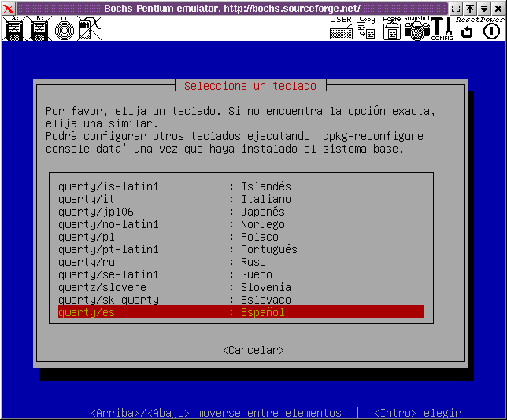
Task: Click the Paste clipboard icon
Action: [391, 30]
